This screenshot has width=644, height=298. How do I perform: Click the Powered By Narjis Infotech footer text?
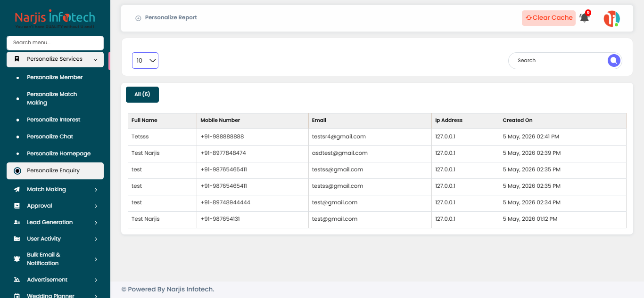tap(168, 289)
